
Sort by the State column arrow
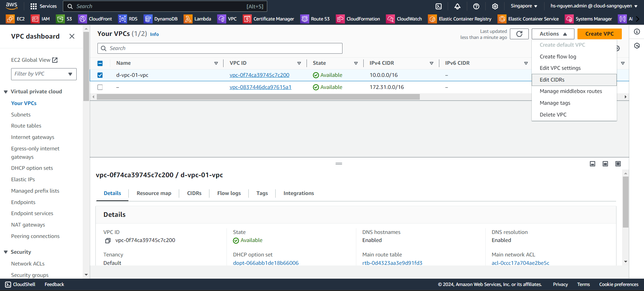pyautogui.click(x=356, y=63)
